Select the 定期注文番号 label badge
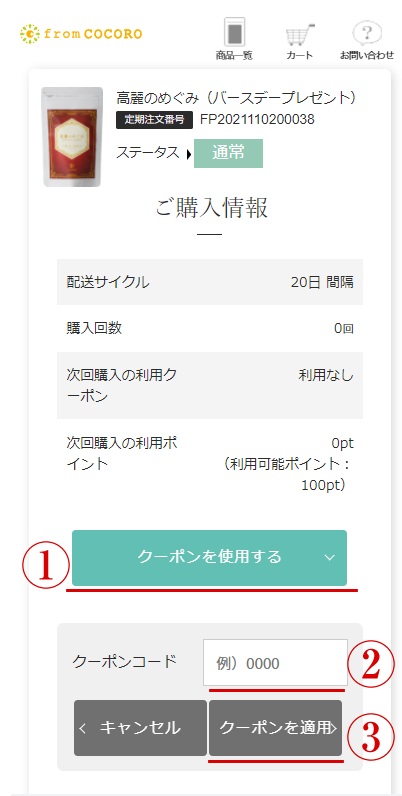The height and width of the screenshot is (796, 402). click(x=154, y=120)
